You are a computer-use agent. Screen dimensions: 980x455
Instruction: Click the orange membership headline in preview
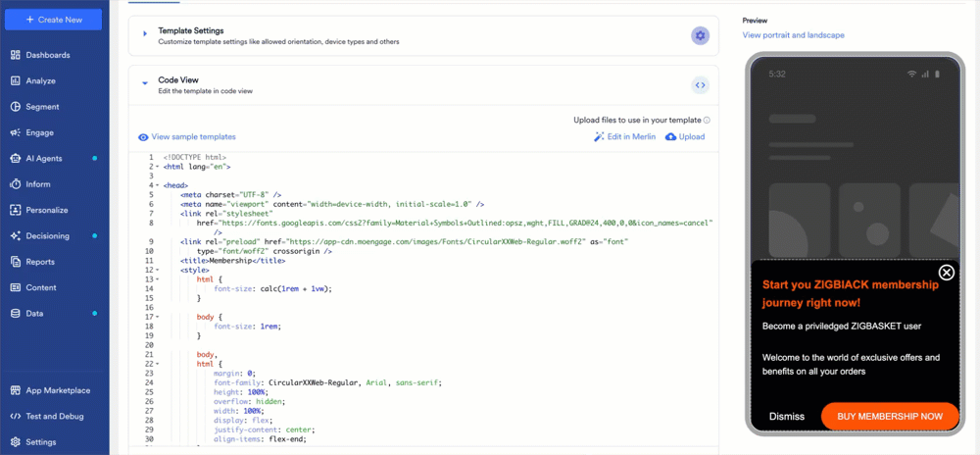coord(851,294)
